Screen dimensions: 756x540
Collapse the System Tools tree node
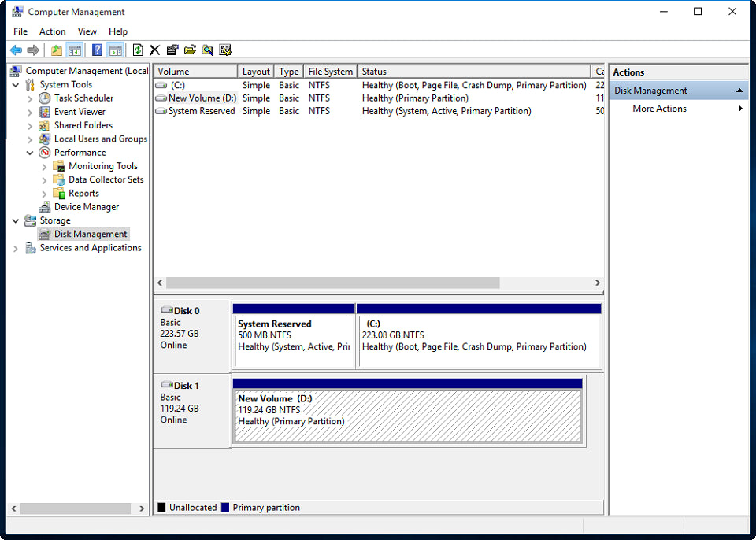coord(16,85)
